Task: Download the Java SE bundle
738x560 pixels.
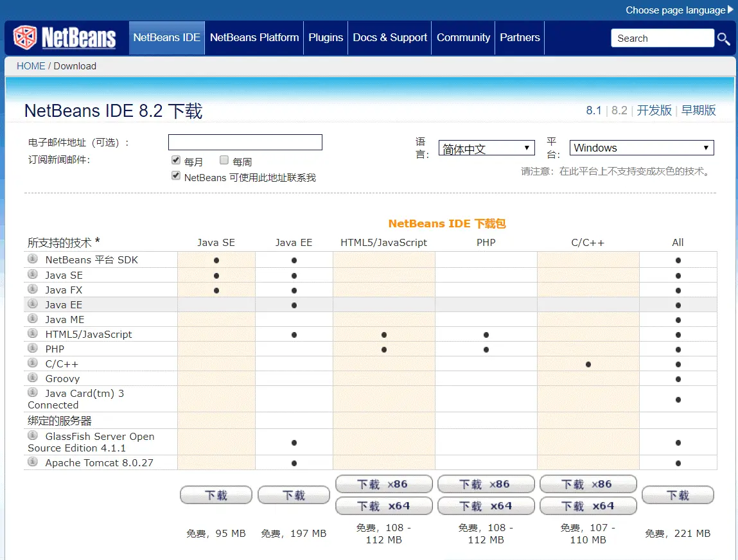Action: (216, 495)
